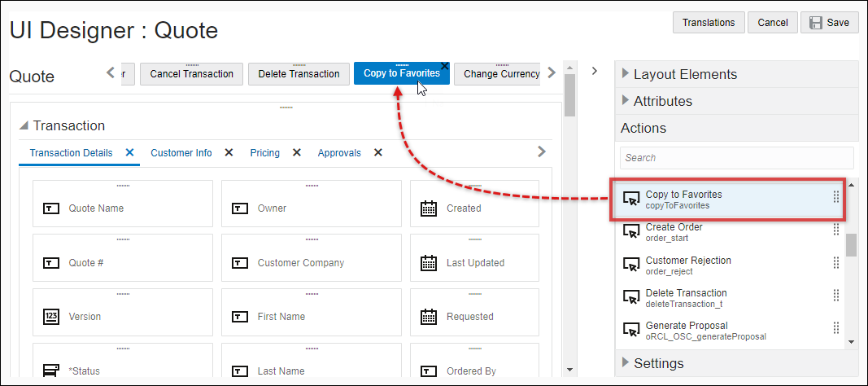Switch to the Approvals tab
The image size is (868, 386).
339,153
